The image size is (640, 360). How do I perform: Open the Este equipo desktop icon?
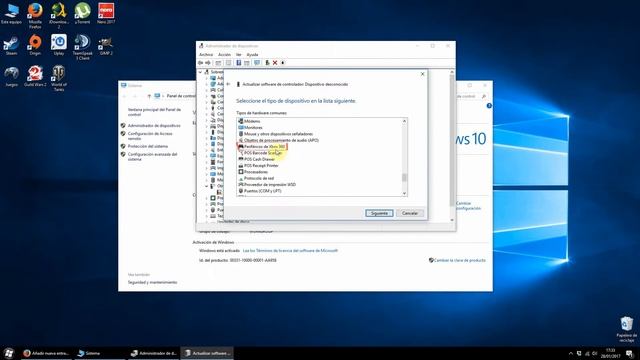coord(11,13)
